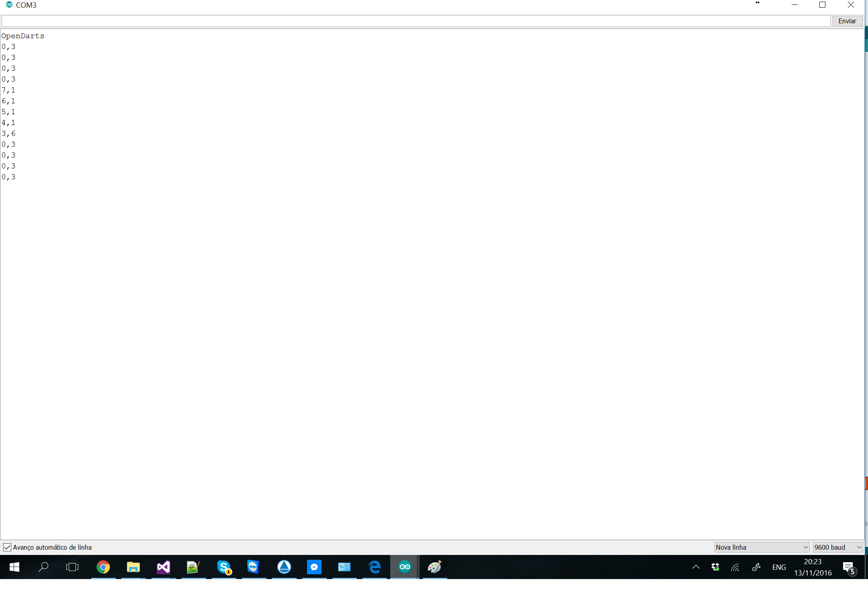Viewport: 868px width, 604px height.
Task: Open Messenger from the taskbar
Action: tap(314, 567)
